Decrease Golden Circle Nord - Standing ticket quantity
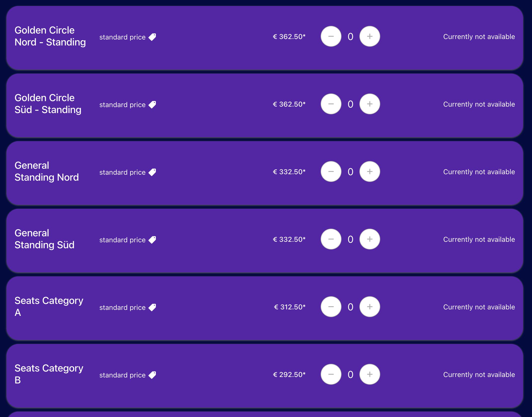 pyautogui.click(x=331, y=37)
